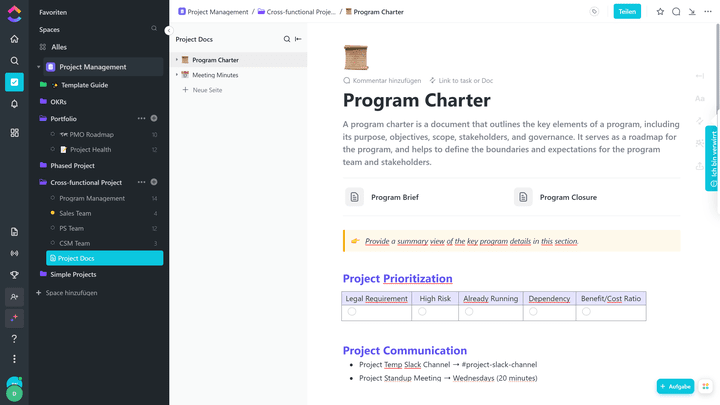Favorite this doc with the star icon

tap(660, 12)
